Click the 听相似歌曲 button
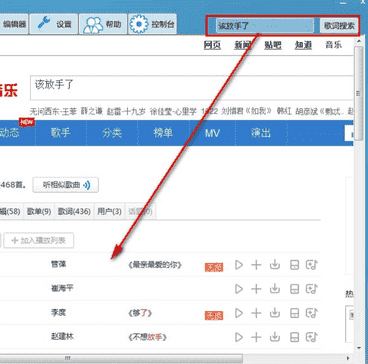Viewport: 368px width, 364px height. [x=66, y=185]
